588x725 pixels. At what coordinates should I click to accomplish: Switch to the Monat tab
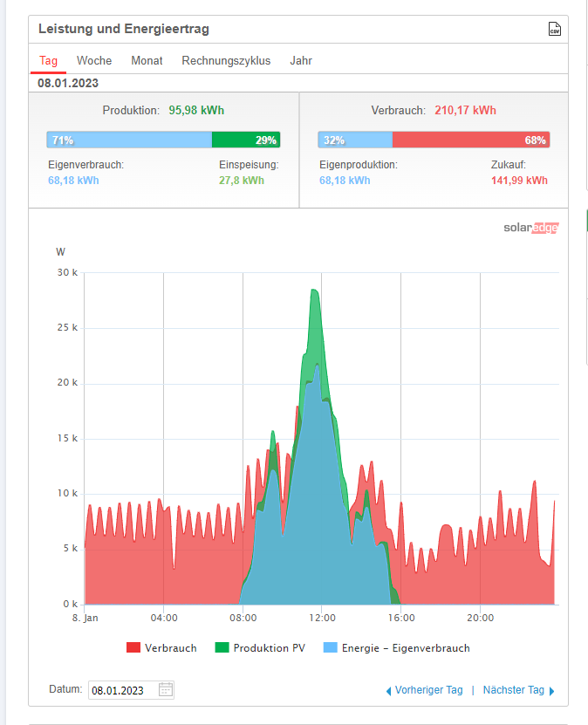[x=147, y=60]
